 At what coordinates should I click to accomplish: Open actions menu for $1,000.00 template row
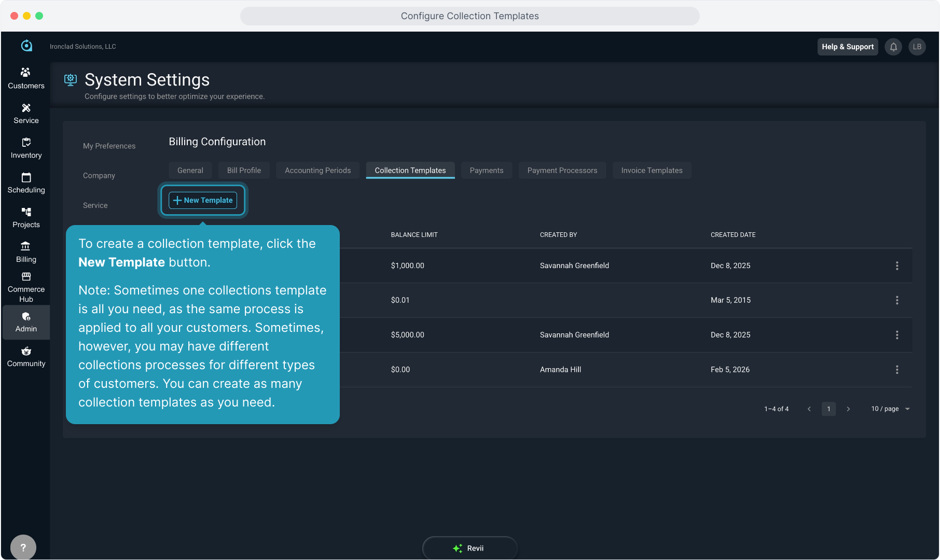(x=896, y=265)
